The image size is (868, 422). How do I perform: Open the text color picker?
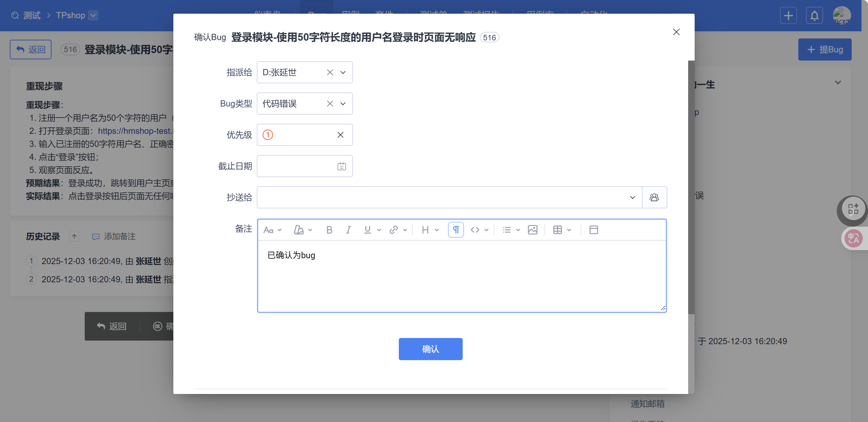pos(303,230)
